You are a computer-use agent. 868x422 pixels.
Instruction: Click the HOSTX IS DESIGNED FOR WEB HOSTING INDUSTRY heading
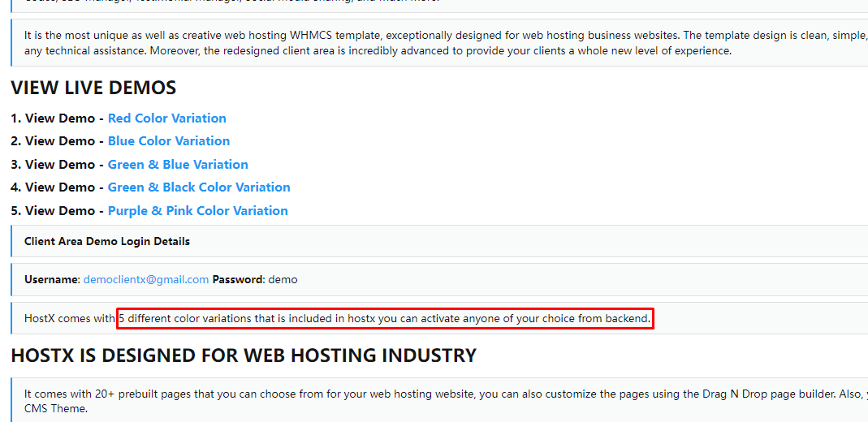pyautogui.click(x=244, y=355)
